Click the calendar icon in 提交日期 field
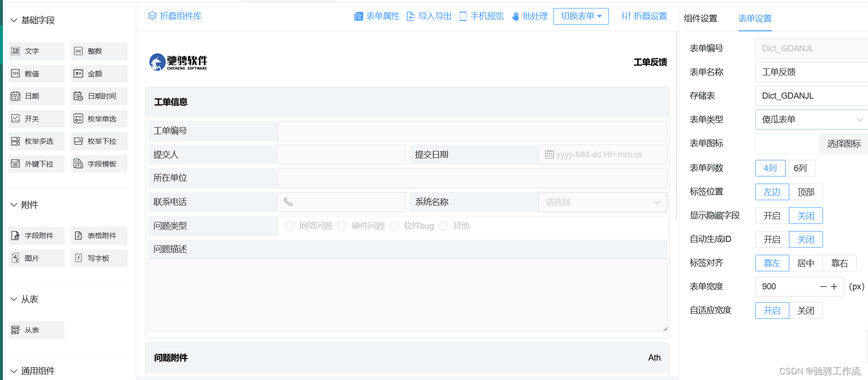The height and width of the screenshot is (380, 868). click(x=550, y=155)
